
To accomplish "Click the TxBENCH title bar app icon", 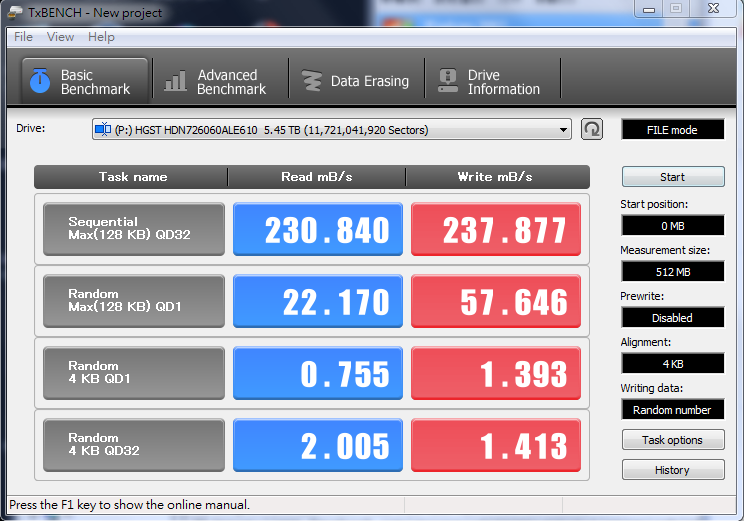I will [15, 12].
